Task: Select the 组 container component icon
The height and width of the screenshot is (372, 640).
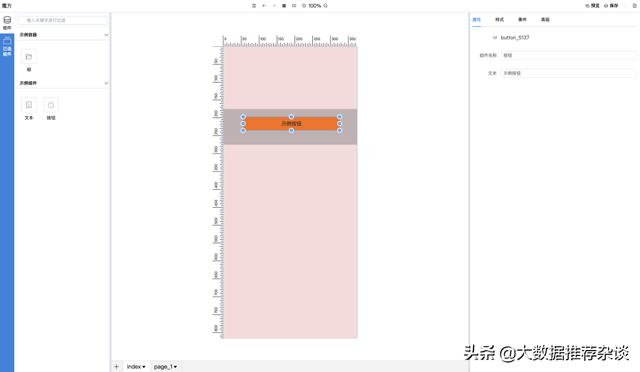Action: (29, 57)
